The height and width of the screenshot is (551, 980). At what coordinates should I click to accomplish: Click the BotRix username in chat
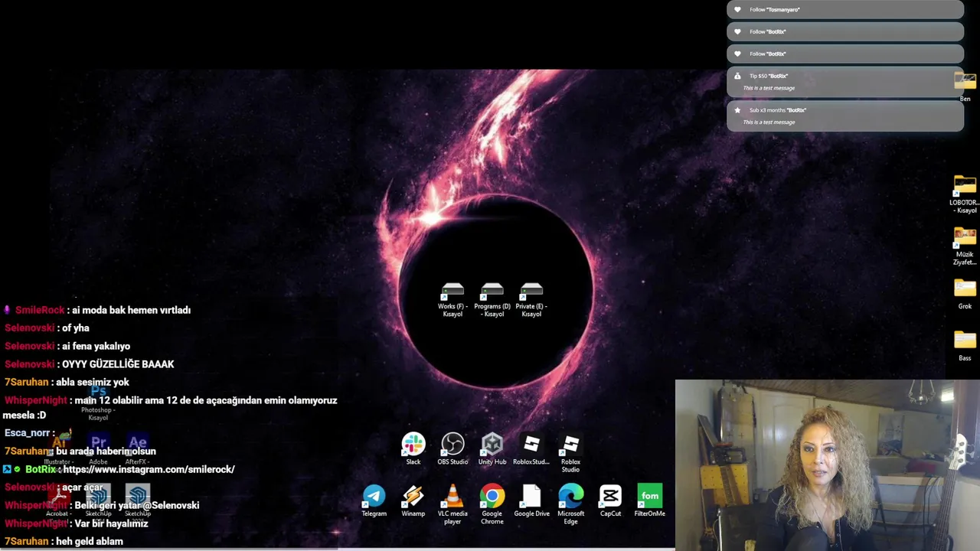41,469
